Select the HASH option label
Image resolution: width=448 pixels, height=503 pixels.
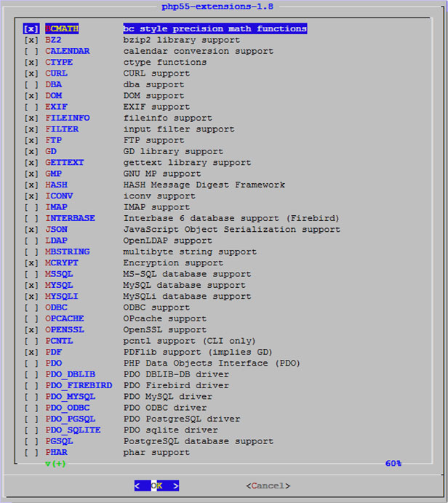click(x=56, y=185)
